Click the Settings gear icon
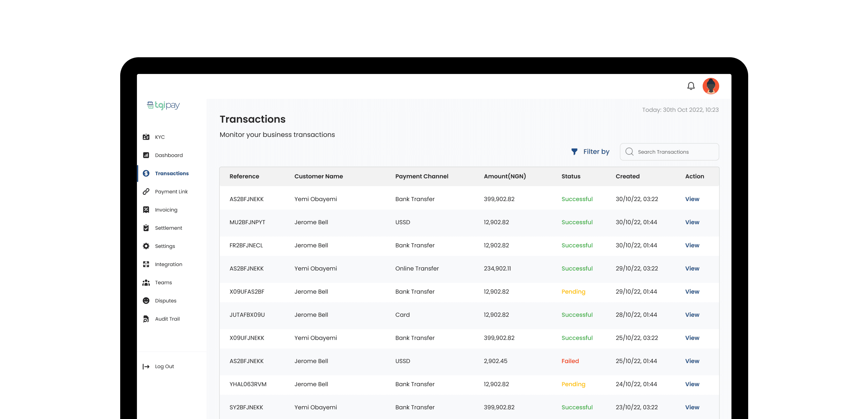This screenshot has width=868, height=419. [146, 246]
